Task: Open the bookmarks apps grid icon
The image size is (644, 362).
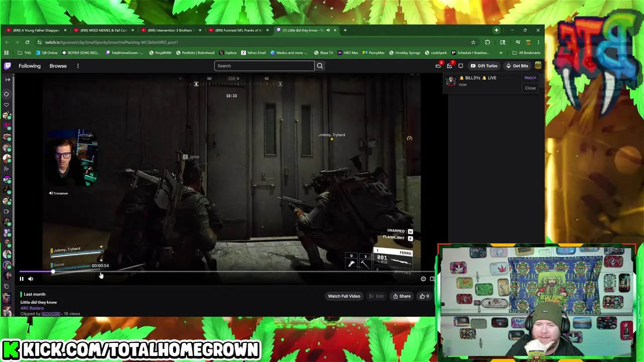Action: coord(7,53)
